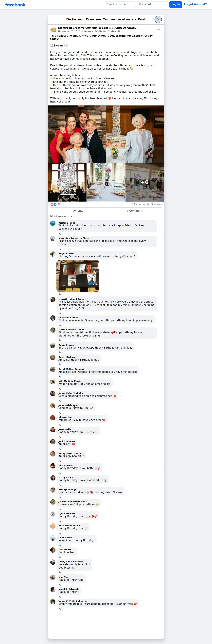Screen dimensions: 212x644
Task: Open the ice sculpture photo thumbnail
Action: point(67,182)
